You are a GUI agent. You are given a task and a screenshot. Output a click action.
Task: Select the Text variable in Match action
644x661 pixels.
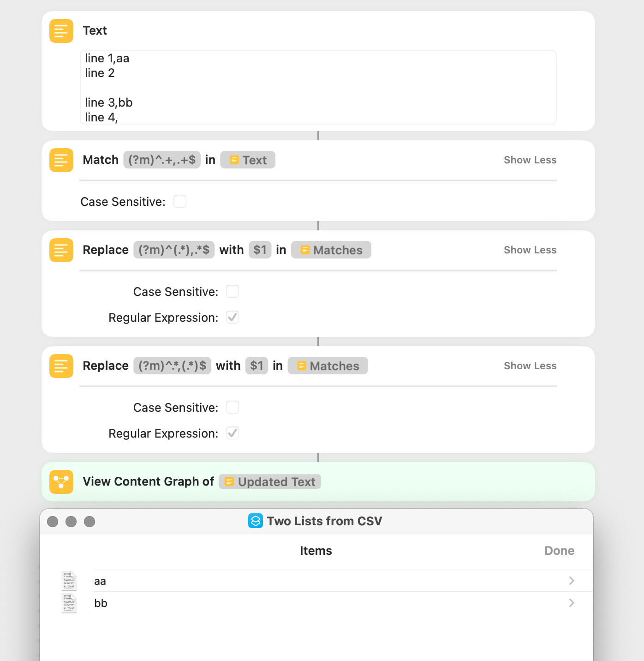(x=248, y=160)
